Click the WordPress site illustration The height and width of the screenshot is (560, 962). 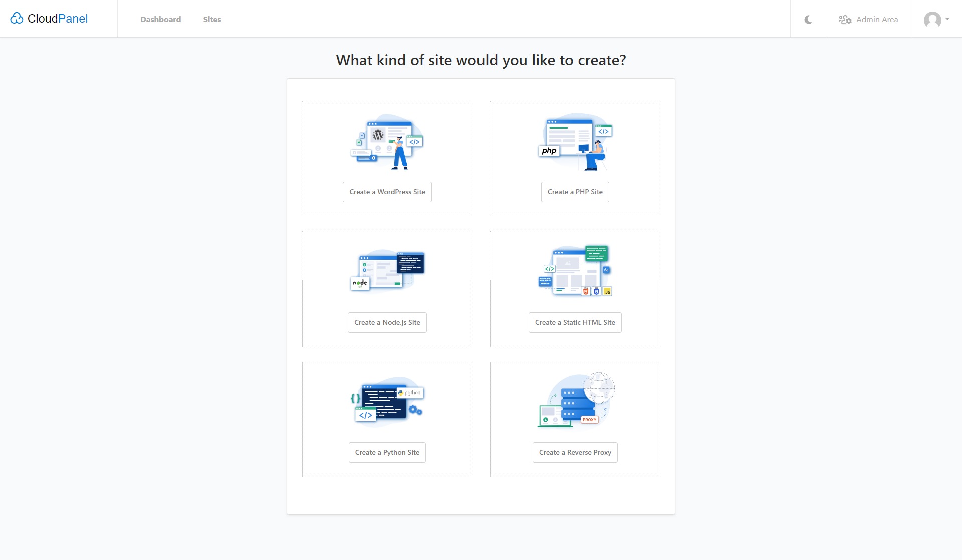point(387,142)
